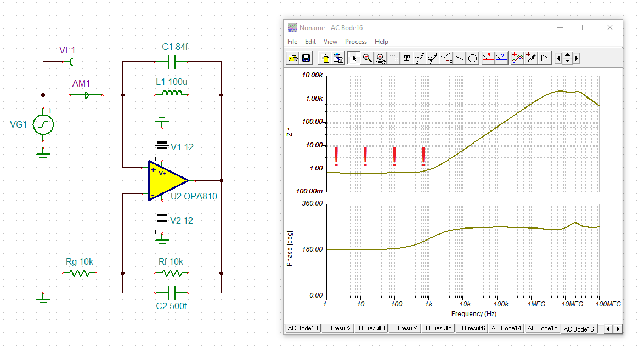Open the Process menu

click(355, 42)
